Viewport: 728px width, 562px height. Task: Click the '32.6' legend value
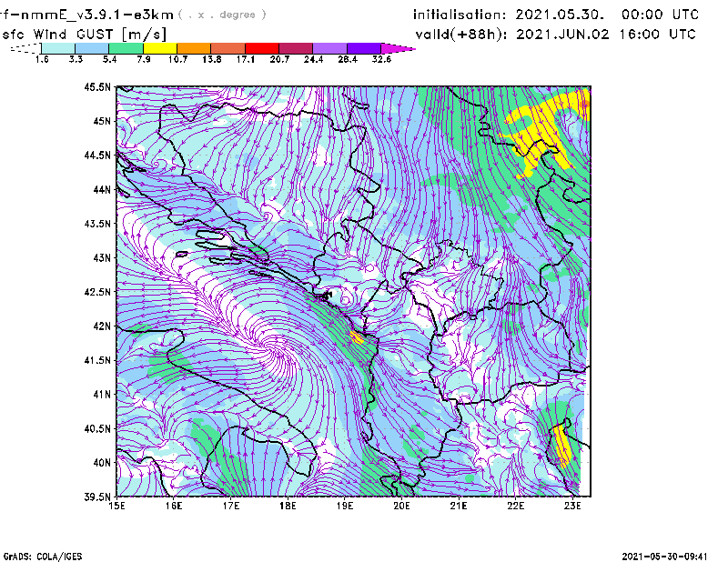coord(381,59)
